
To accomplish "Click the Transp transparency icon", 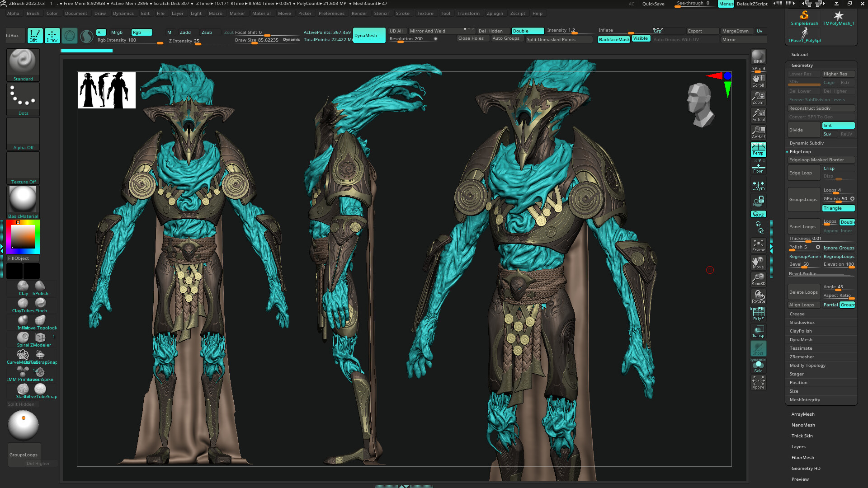I will point(758,331).
